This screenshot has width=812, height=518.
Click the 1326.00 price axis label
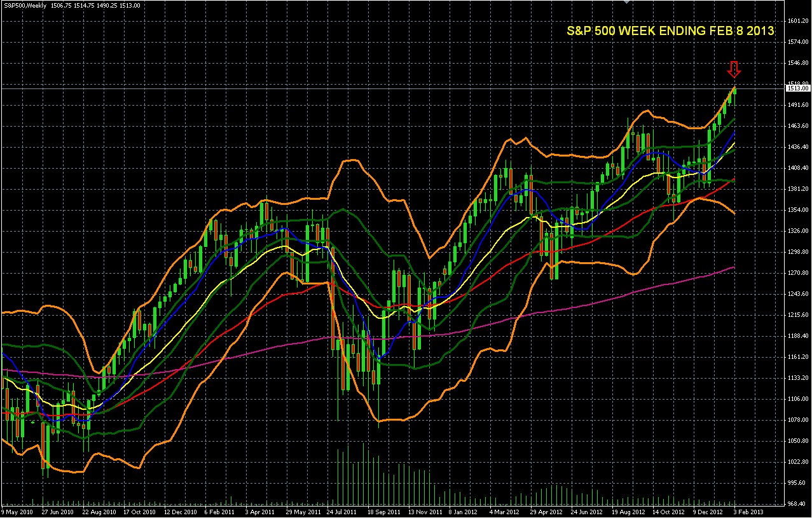[x=799, y=231]
